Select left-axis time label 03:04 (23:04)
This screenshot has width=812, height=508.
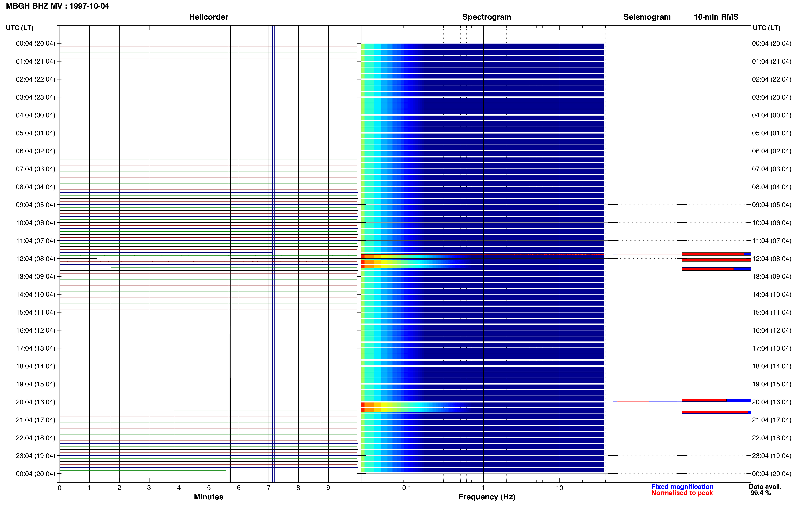coord(36,97)
